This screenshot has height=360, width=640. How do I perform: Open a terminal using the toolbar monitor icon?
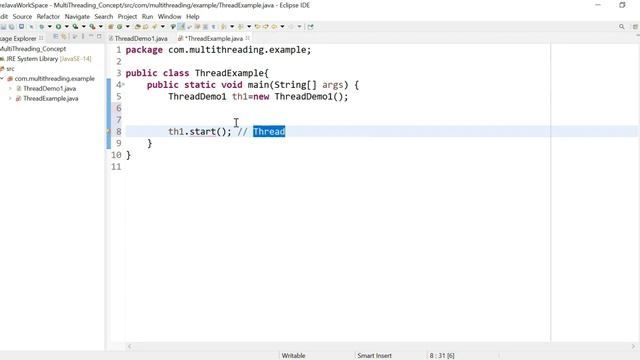[21, 27]
